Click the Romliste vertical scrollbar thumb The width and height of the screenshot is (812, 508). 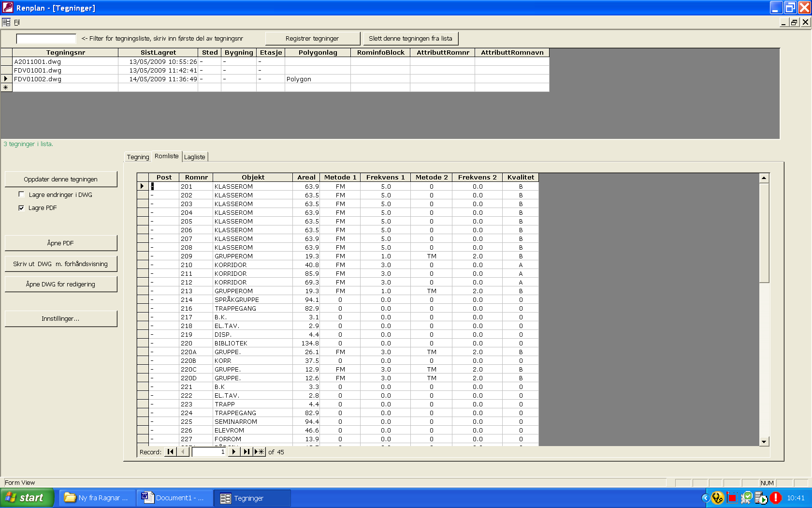[x=764, y=232]
